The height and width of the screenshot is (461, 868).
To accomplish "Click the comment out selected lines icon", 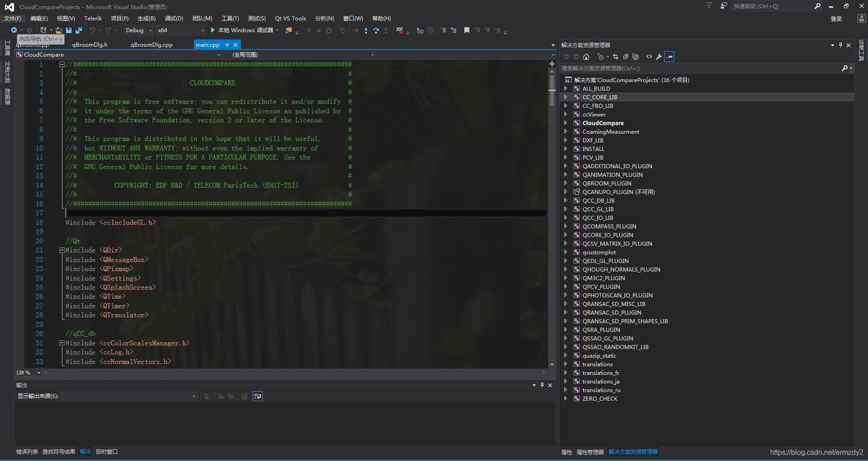I will (x=444, y=30).
